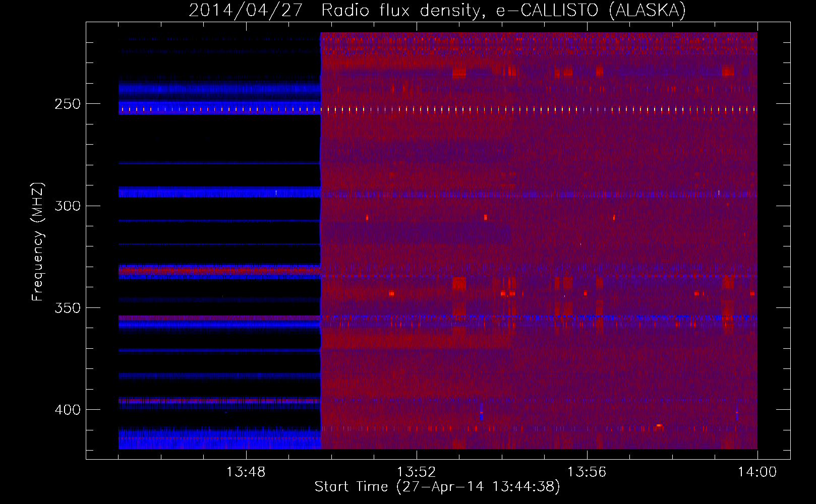Screen dimensions: 816x504
Task: Click the 350 frequency tick label
Action: pyautogui.click(x=68, y=308)
